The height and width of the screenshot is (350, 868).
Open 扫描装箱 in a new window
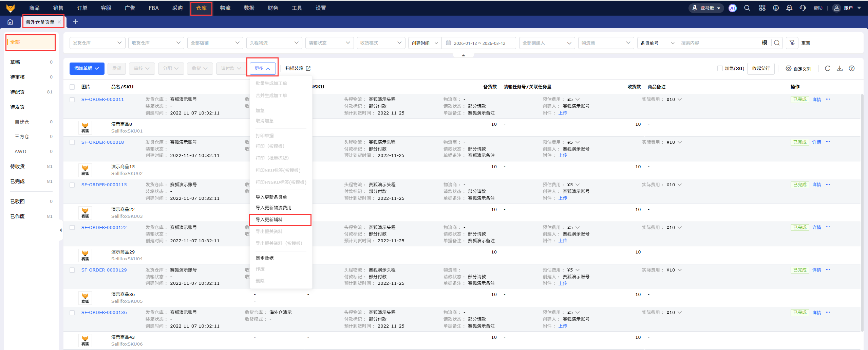(x=298, y=68)
